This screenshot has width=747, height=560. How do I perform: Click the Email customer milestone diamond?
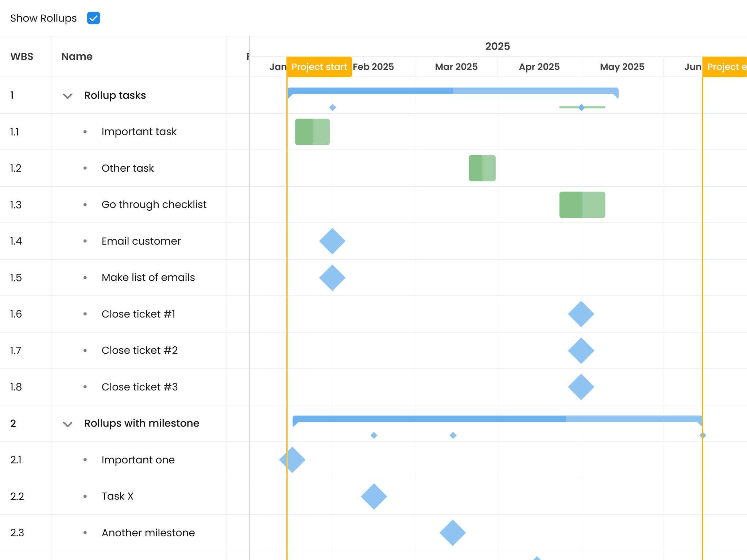[332, 241]
